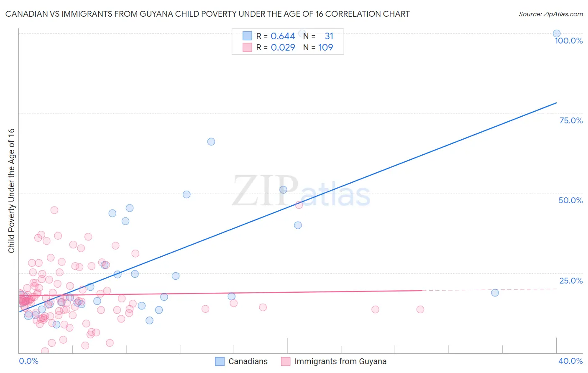Screen dimensions: 588x373
Task: Click the 25.0% y-axis label
Action: tap(571, 281)
